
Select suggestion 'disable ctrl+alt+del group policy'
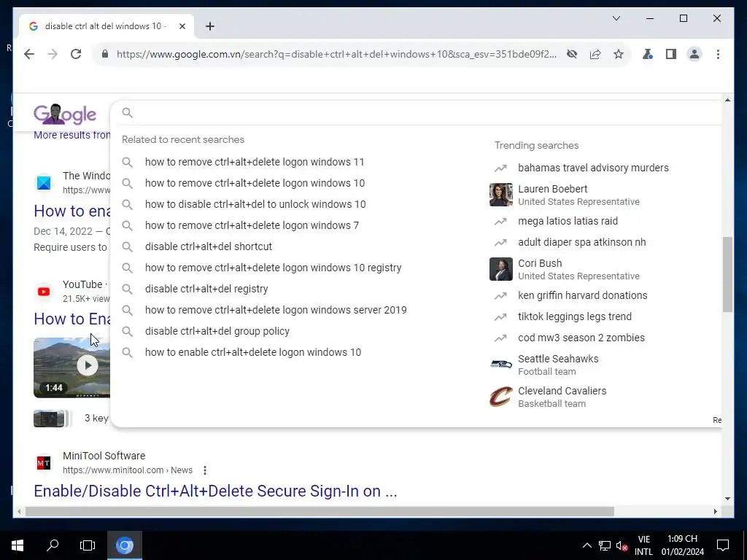(x=217, y=331)
